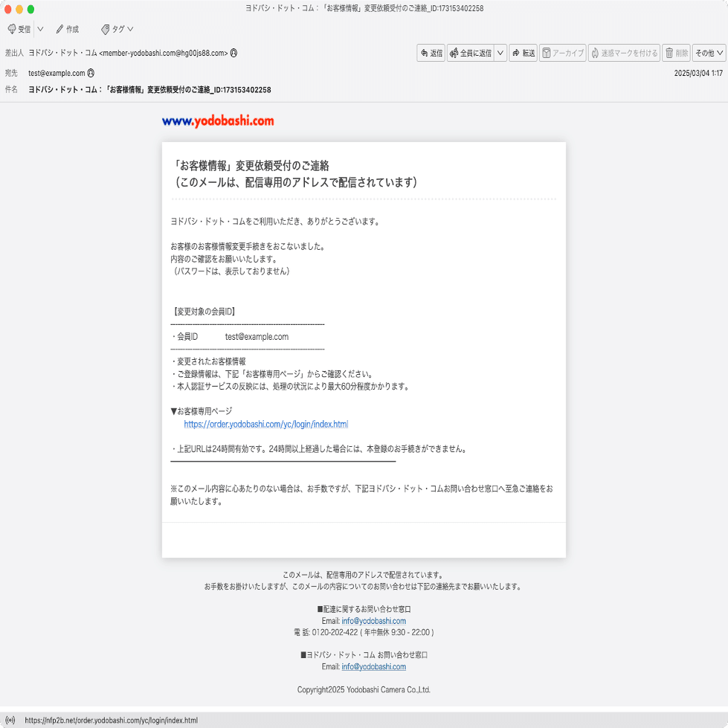Click the contact icon beside the sender address
This screenshot has height=728, width=728.
point(234,53)
